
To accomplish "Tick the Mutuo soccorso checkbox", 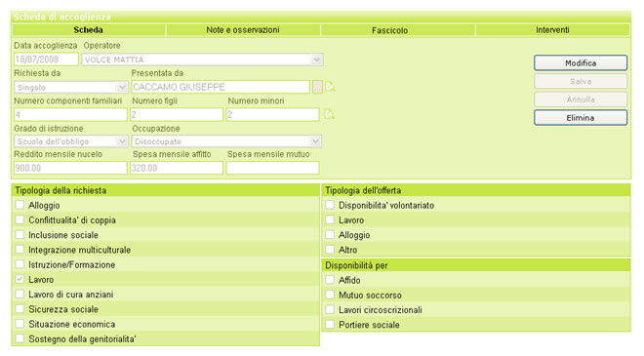I will click(x=330, y=295).
